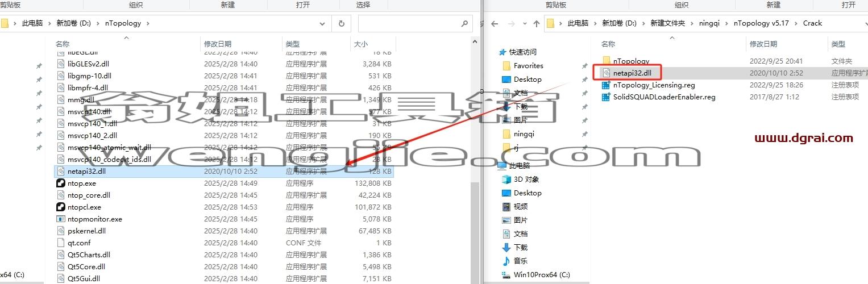Sort by 大小 column header

point(360,44)
